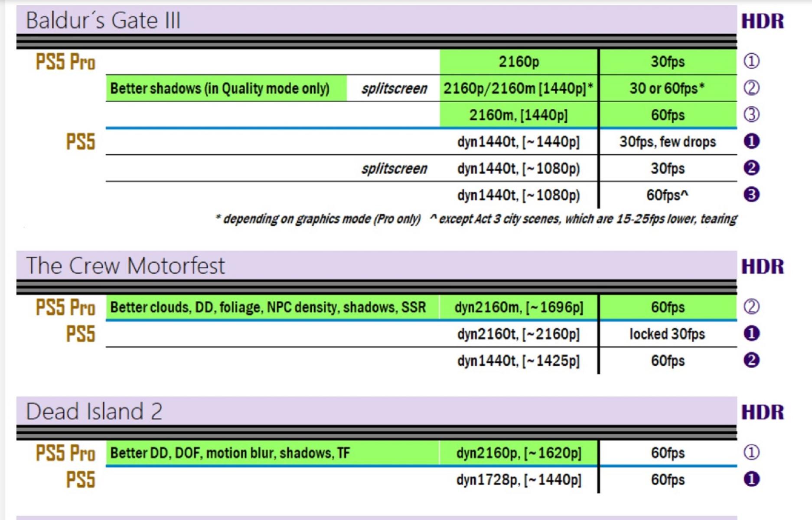Select the '30 or 60fps*' cell
The image size is (812, 520).
[x=668, y=88]
